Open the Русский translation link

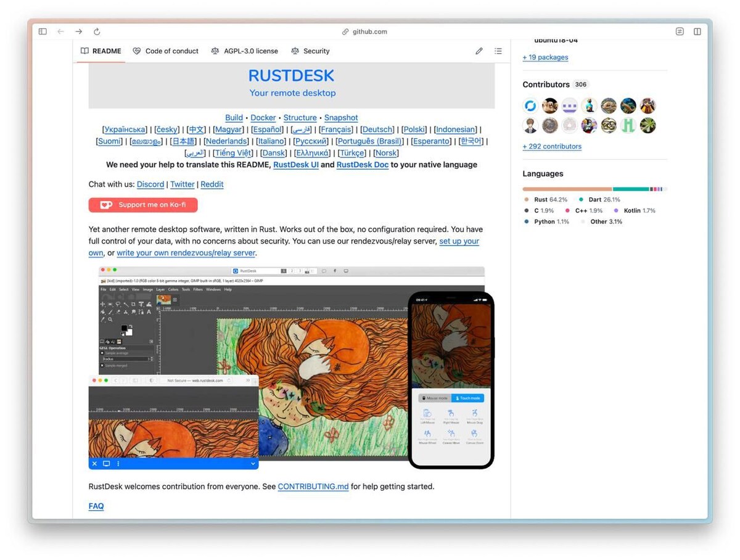click(x=311, y=141)
